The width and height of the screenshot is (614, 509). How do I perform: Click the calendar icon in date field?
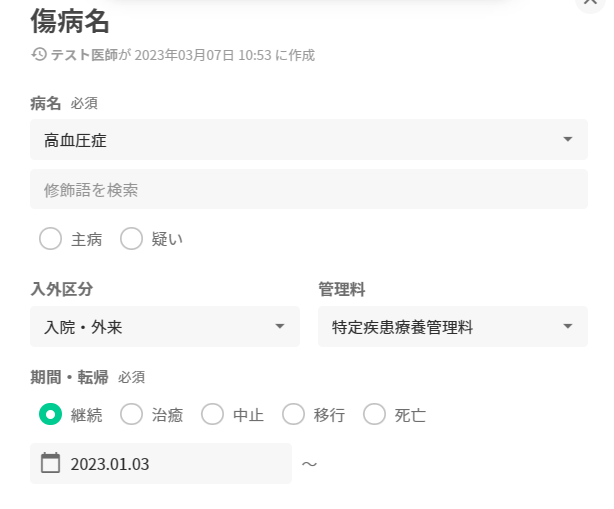click(x=50, y=463)
